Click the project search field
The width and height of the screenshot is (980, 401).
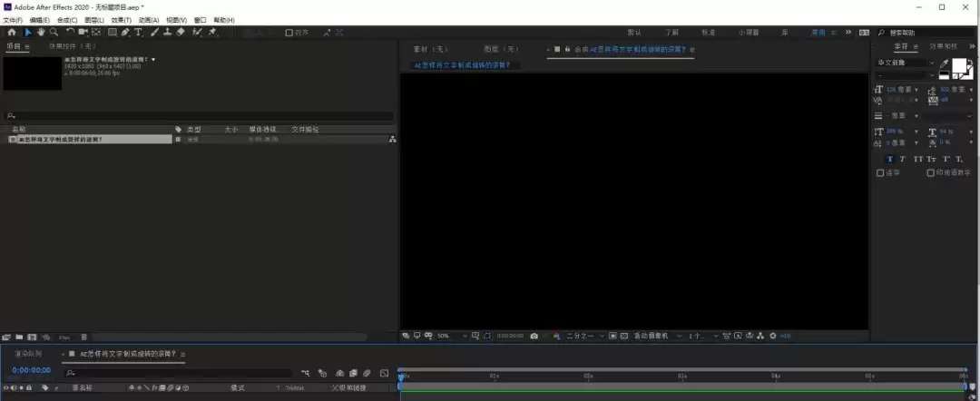pos(199,115)
